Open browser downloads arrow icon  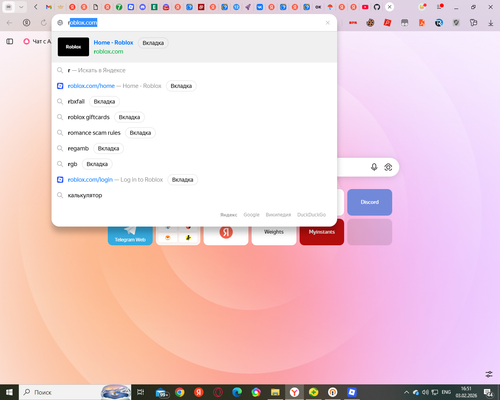(490, 23)
